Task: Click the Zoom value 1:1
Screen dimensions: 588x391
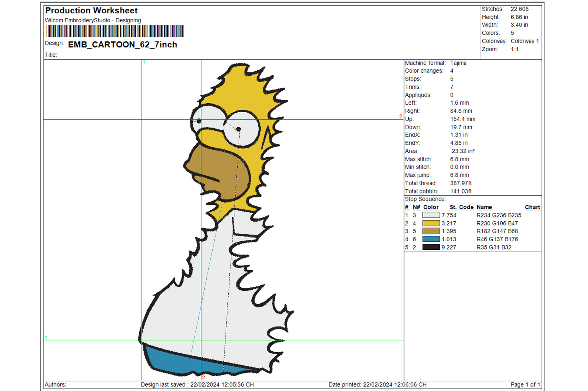Action: pos(514,49)
